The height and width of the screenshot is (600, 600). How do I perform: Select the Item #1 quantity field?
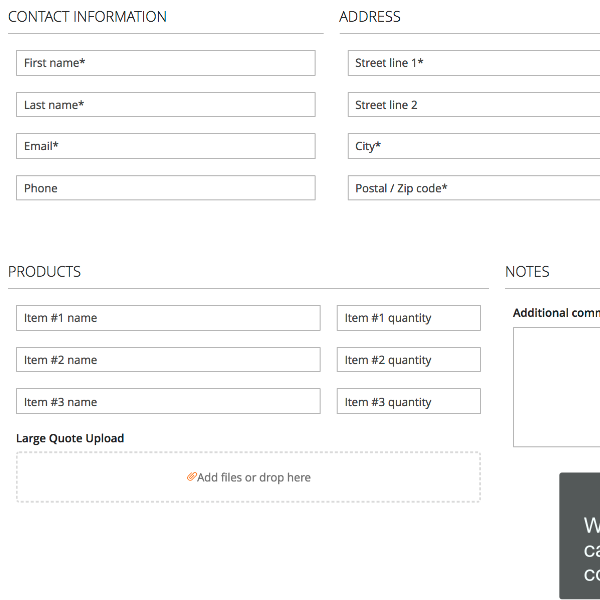[409, 318]
